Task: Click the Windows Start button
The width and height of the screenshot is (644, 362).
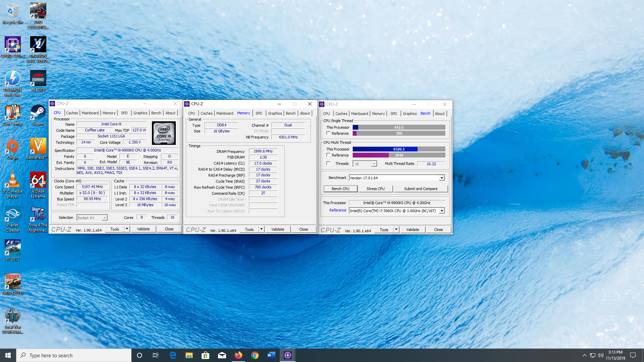Action: click(8, 355)
